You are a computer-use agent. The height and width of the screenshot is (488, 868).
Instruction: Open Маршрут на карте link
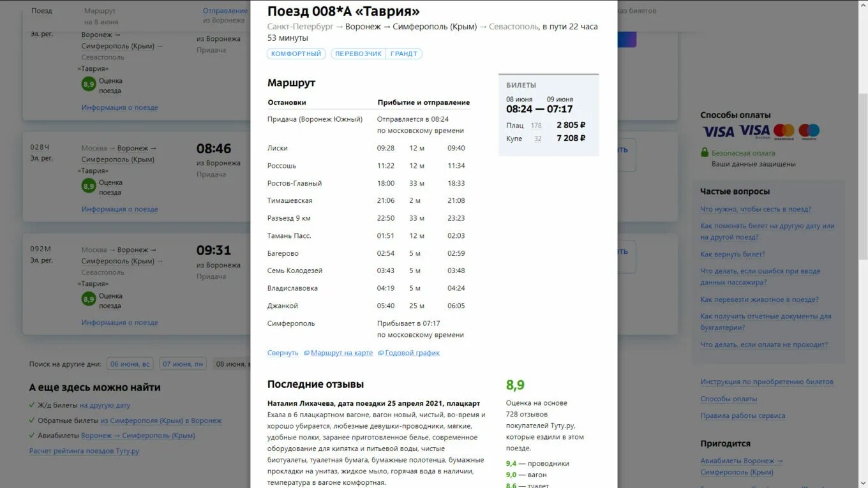pyautogui.click(x=341, y=353)
